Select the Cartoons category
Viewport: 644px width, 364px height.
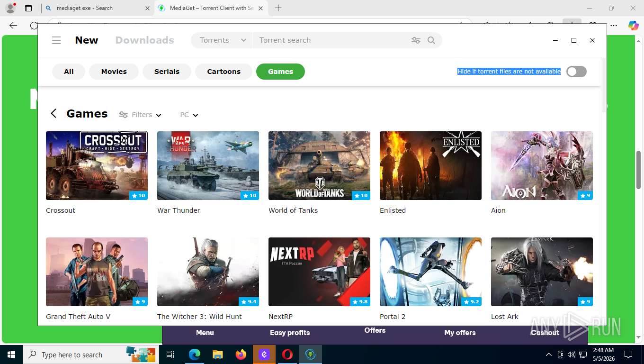pyautogui.click(x=224, y=72)
